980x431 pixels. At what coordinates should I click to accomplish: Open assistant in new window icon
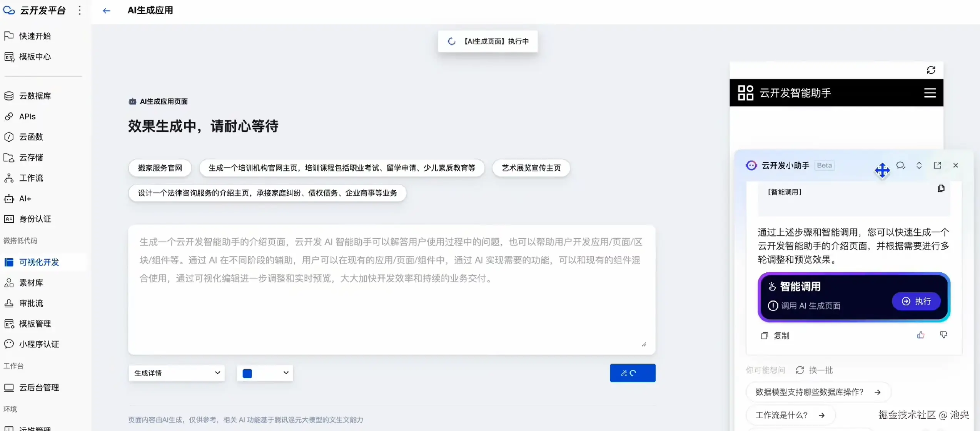(x=937, y=165)
